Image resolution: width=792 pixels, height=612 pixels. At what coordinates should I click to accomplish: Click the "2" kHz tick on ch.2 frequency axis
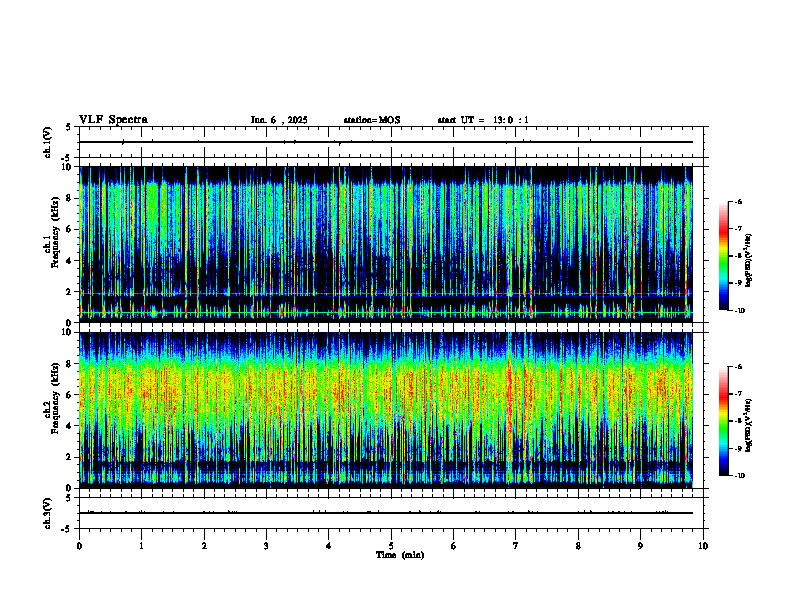point(70,457)
